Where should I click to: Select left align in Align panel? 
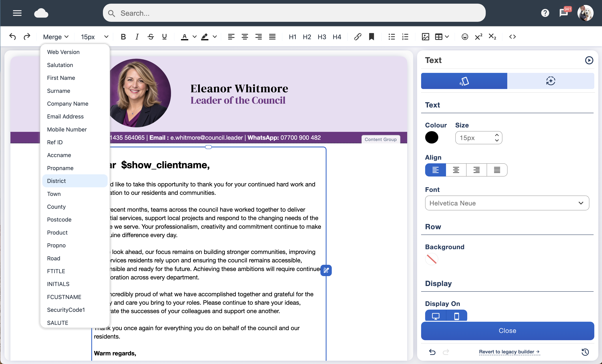(x=436, y=170)
